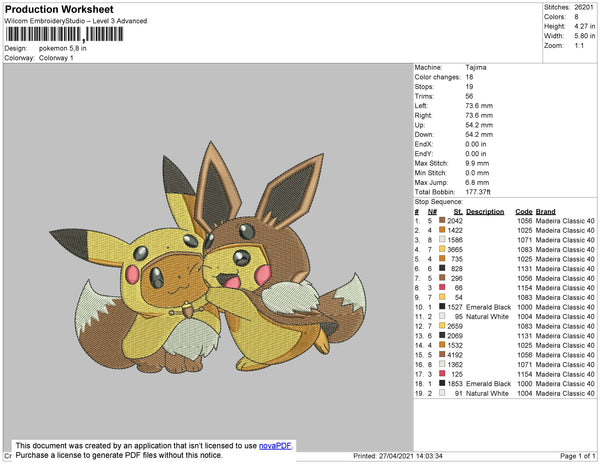This screenshot has height=464, width=600.
Task: Select the dark gray swatch in stop row 13
Action: [x=442, y=335]
